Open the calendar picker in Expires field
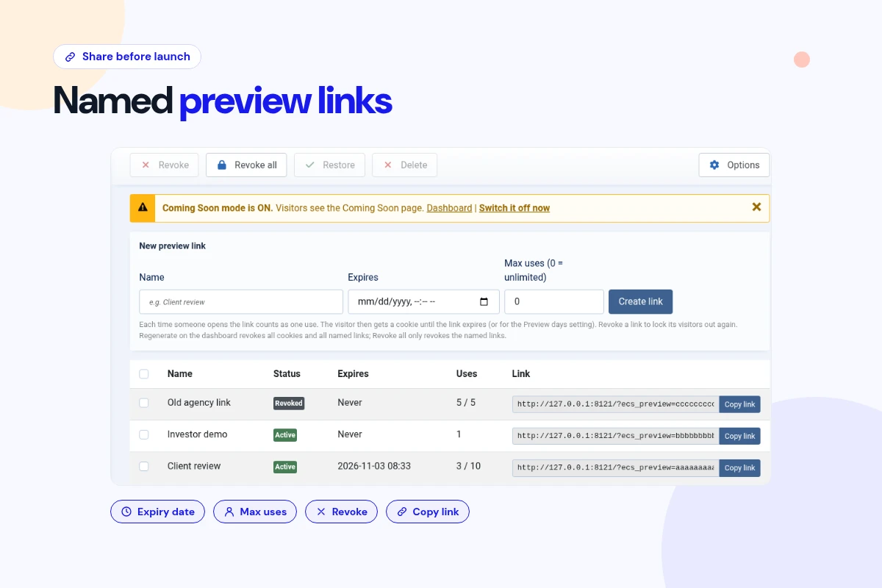The width and height of the screenshot is (882, 588). pyautogui.click(x=484, y=302)
